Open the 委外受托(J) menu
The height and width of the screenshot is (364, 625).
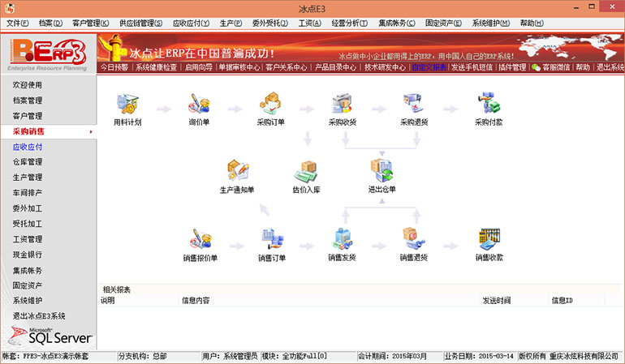click(x=270, y=23)
